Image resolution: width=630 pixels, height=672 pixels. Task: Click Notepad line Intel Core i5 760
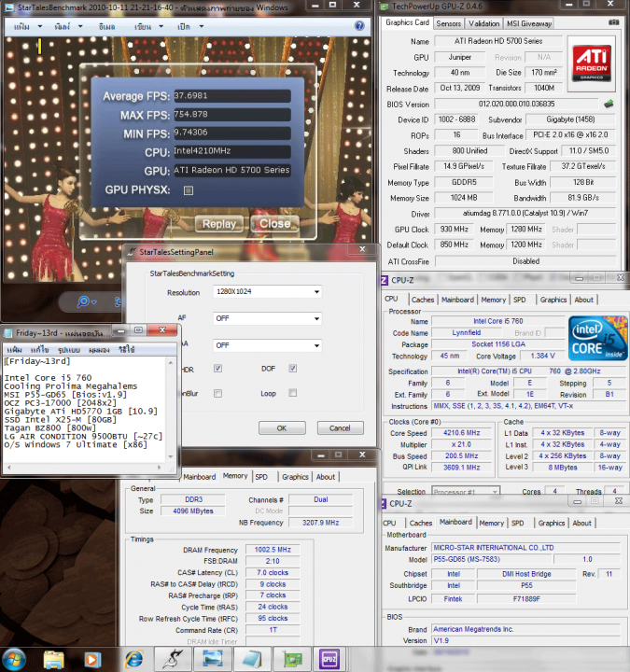(48, 378)
